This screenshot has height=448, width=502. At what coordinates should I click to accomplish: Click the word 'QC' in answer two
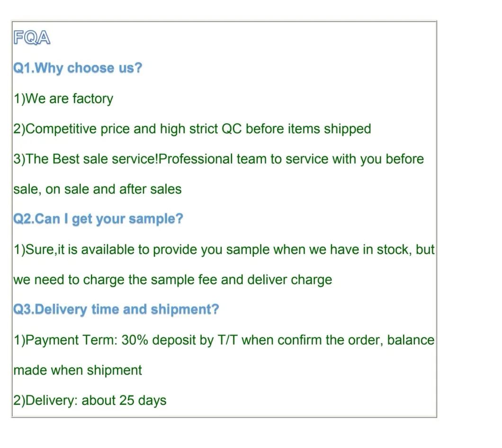[x=232, y=129]
